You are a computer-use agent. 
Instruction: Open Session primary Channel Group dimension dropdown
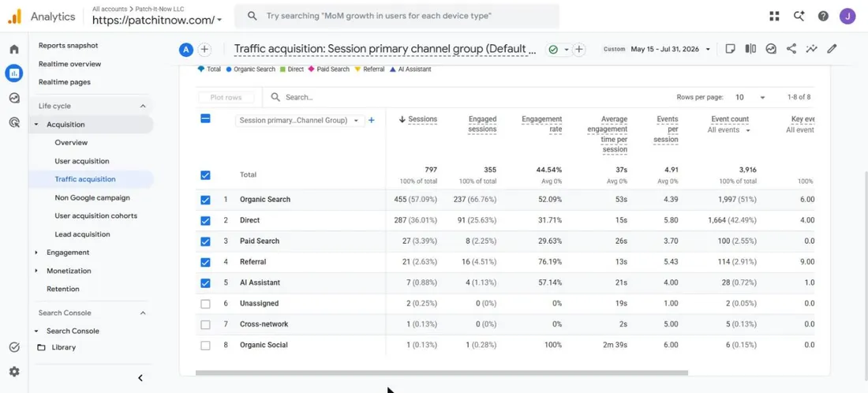coord(300,120)
